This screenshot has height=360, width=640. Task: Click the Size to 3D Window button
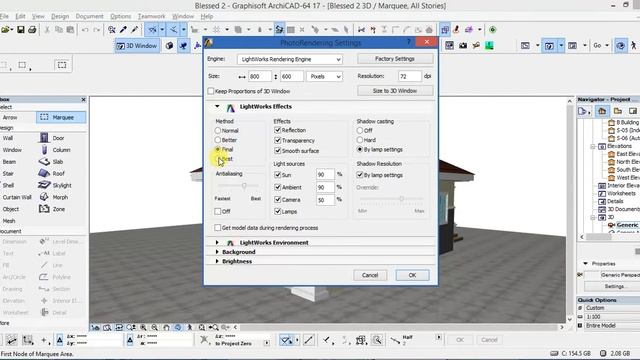point(395,91)
